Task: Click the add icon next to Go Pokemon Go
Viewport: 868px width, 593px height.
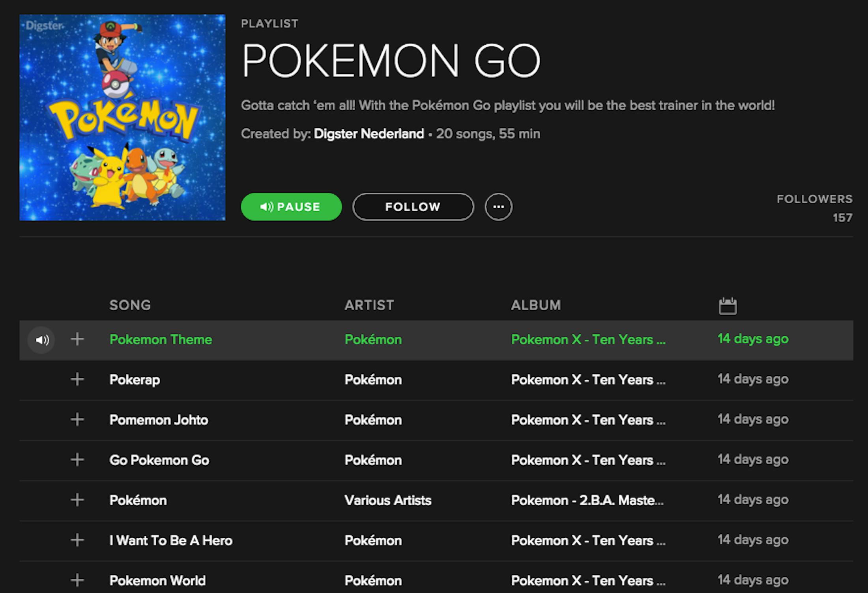Action: pyautogui.click(x=77, y=460)
